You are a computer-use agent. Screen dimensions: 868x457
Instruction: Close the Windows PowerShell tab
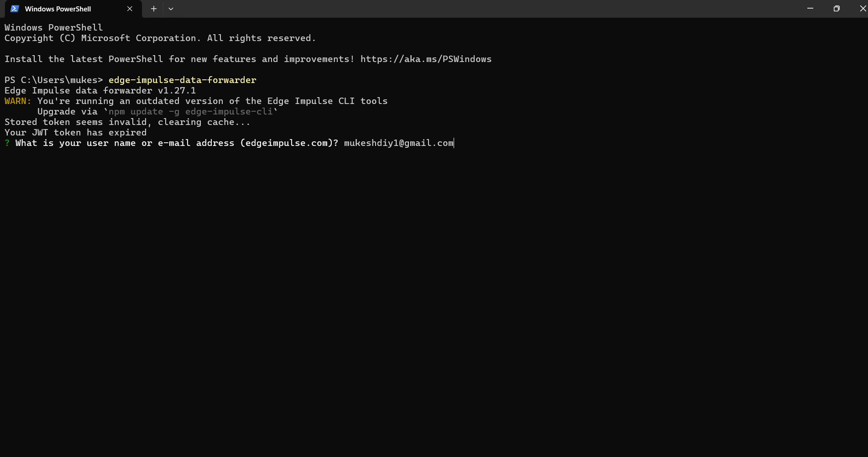pyautogui.click(x=130, y=9)
